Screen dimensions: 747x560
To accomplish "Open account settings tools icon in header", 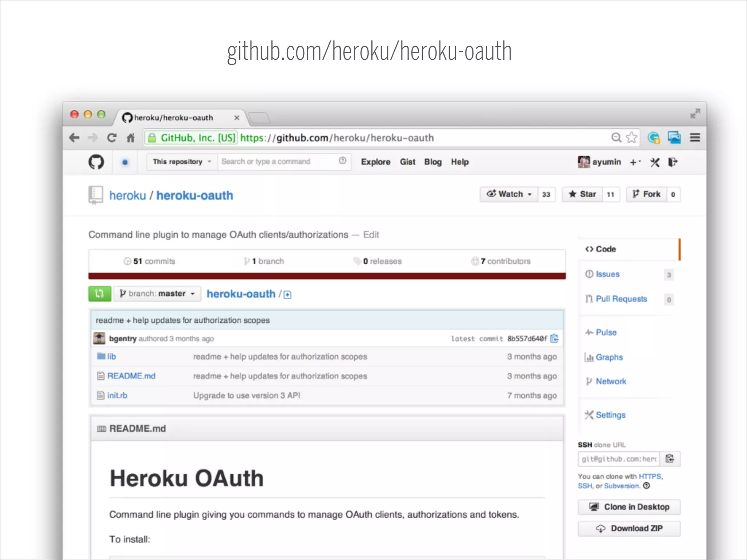I will pos(655,162).
